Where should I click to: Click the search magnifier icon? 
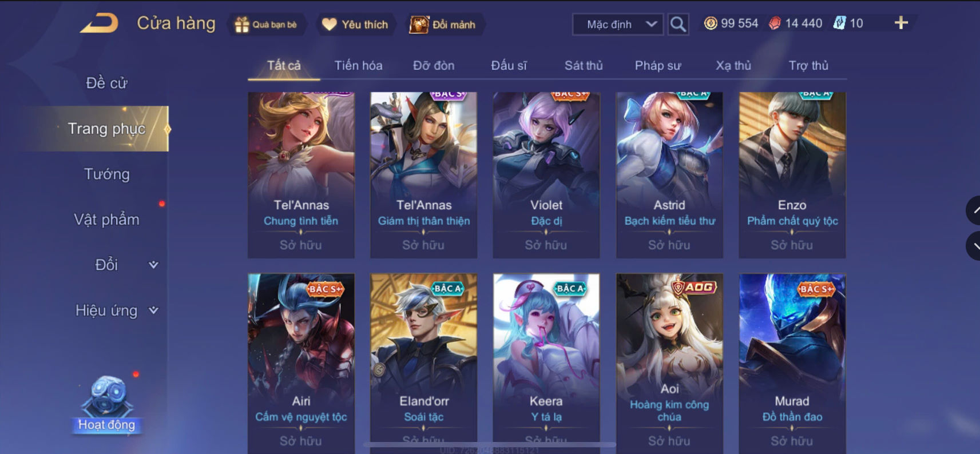[678, 25]
